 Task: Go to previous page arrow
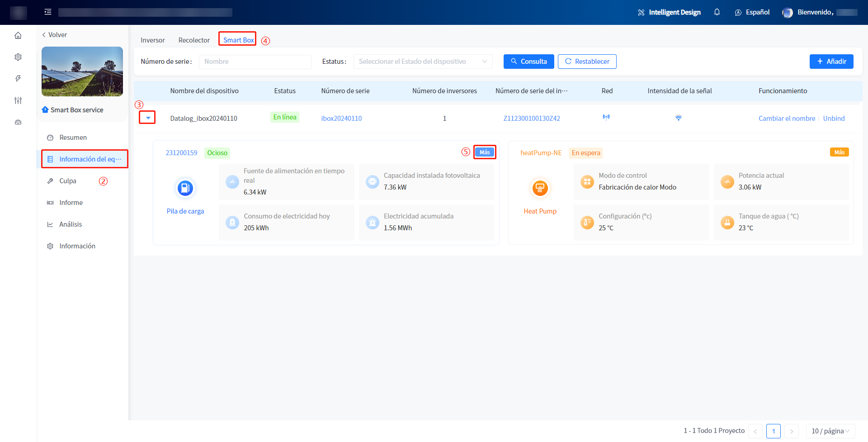coord(755,431)
